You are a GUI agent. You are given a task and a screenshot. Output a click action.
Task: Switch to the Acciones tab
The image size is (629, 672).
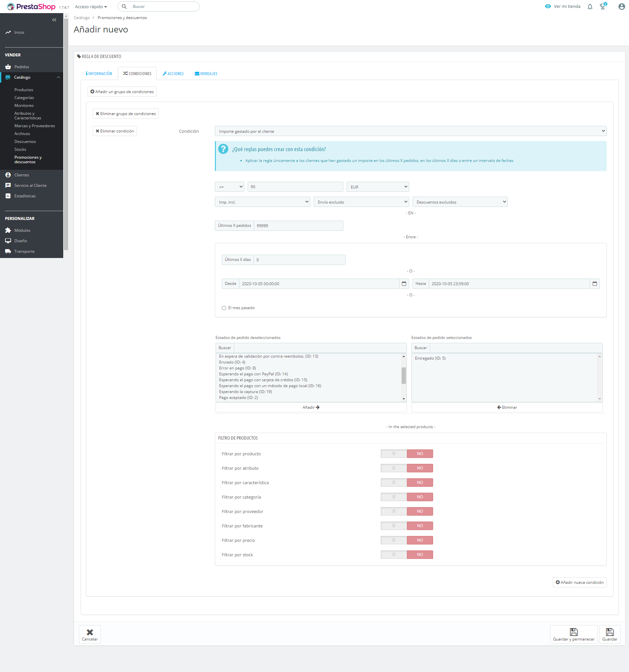tap(173, 74)
